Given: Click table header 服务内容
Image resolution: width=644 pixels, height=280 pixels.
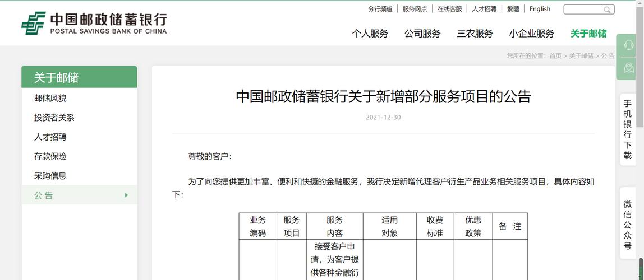Looking at the screenshot, I should tap(335, 226).
